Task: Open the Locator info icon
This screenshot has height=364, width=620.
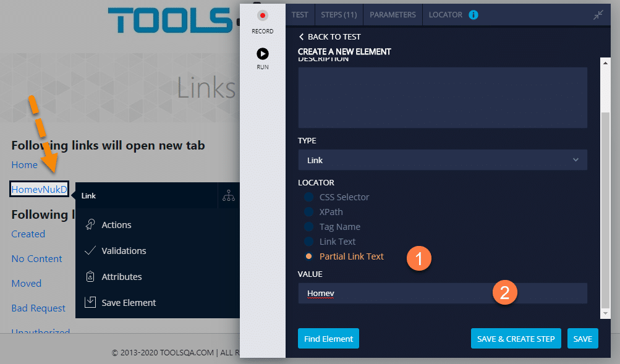Action: 473,15
